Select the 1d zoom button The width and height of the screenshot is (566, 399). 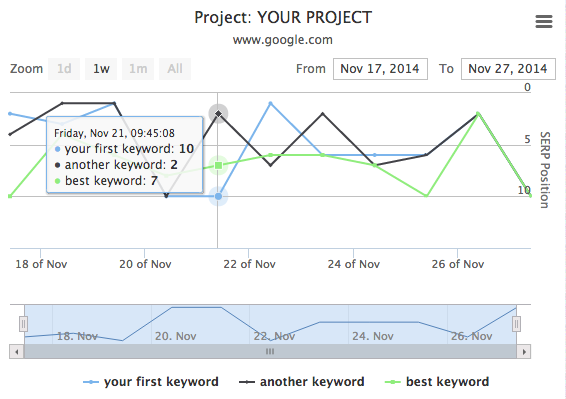[64, 69]
